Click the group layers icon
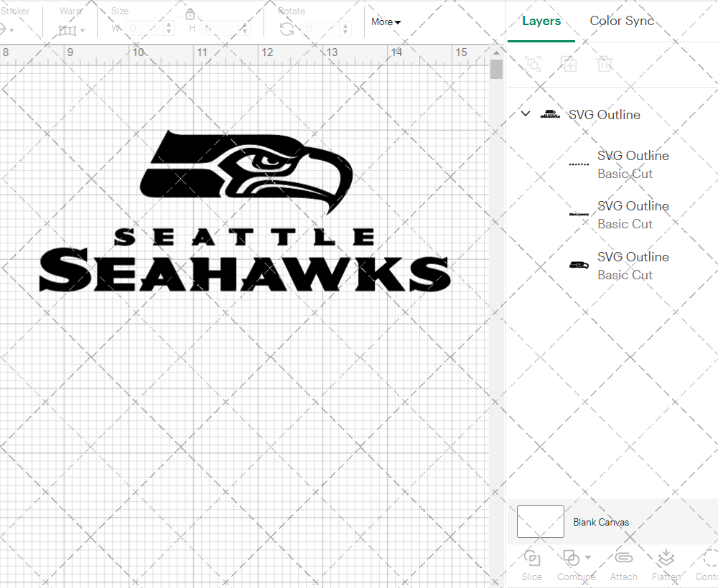718x588 pixels. coord(532,64)
